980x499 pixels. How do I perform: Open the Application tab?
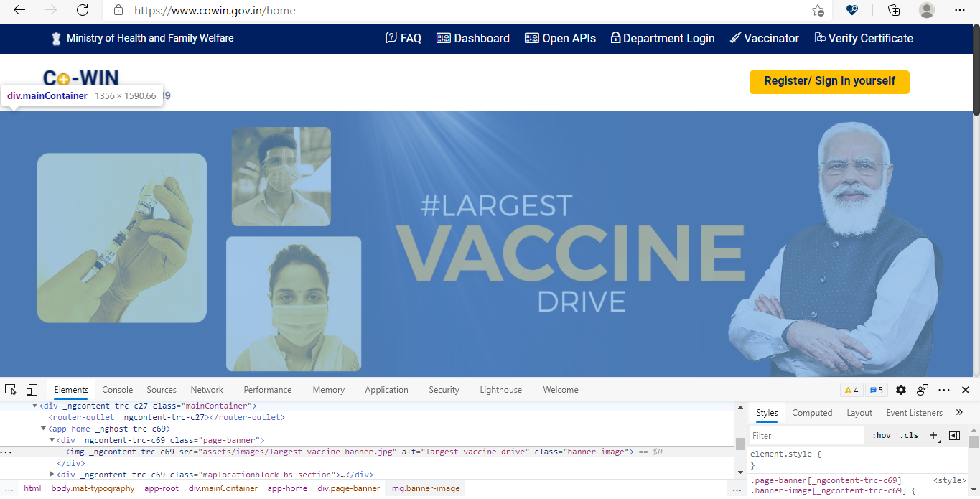click(386, 390)
